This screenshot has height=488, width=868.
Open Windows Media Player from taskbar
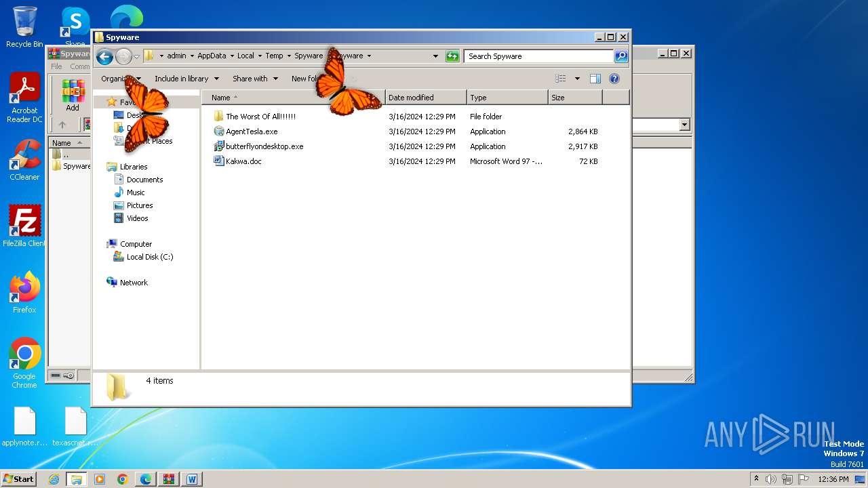100,479
